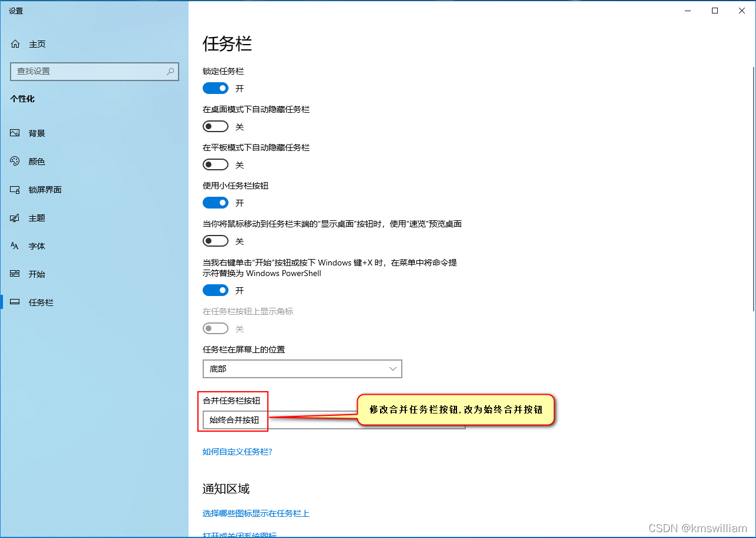Click the 使用小任务栏按钮 label text

pyautogui.click(x=236, y=186)
